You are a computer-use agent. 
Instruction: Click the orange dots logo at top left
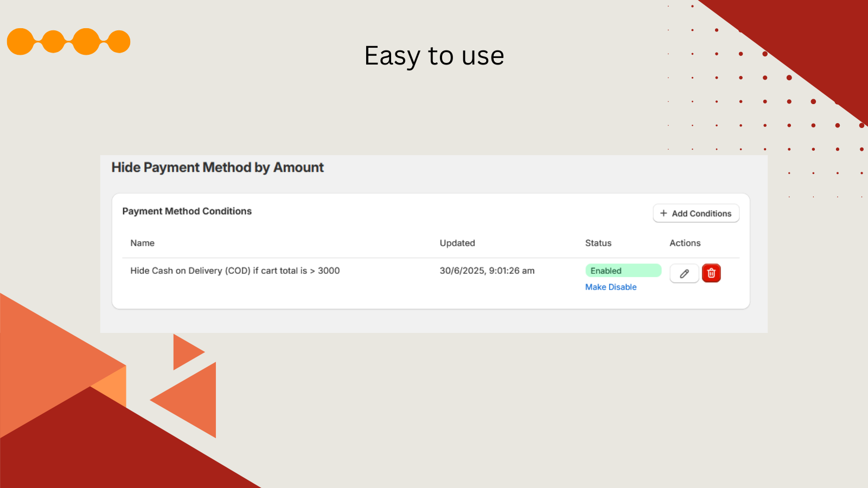(x=68, y=41)
